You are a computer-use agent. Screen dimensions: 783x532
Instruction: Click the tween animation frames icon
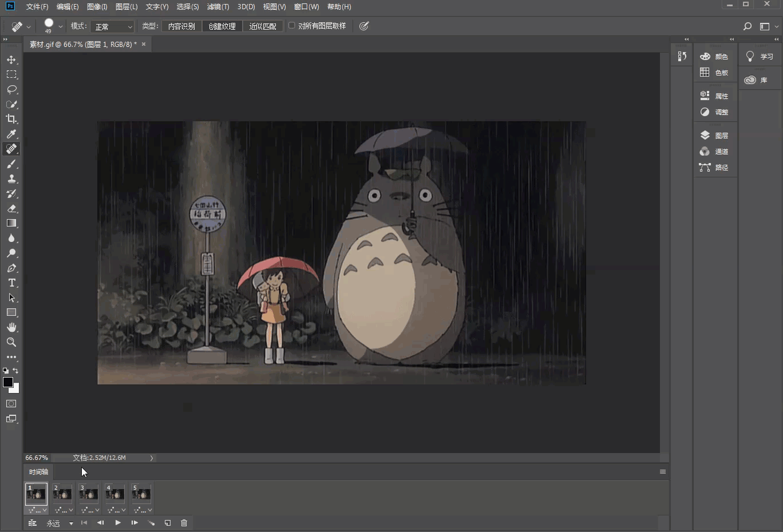[151, 523]
